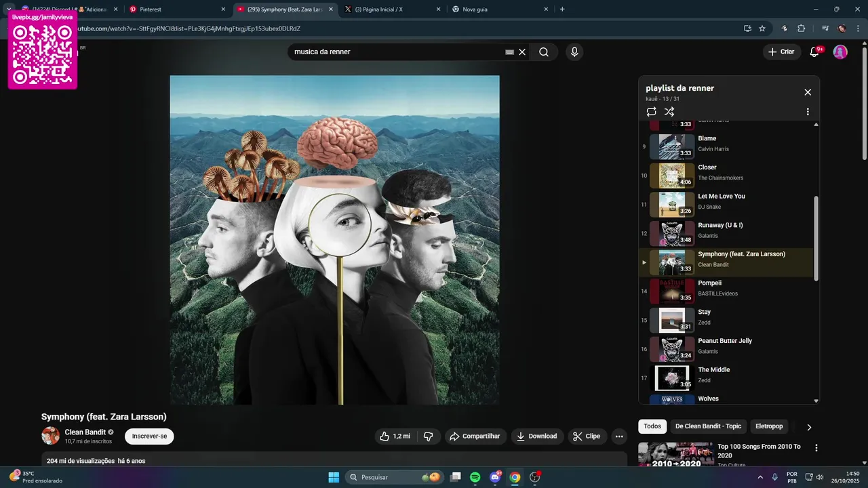Play Blame by Calvin Harris from playlist
Image resolution: width=868 pixels, height=488 pixels.
point(726,146)
